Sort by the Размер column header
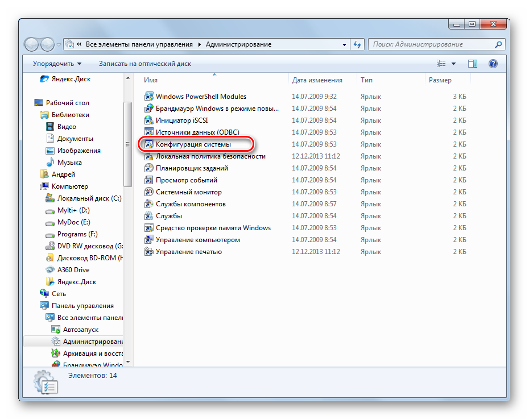This screenshot has width=529, height=420. [440, 80]
